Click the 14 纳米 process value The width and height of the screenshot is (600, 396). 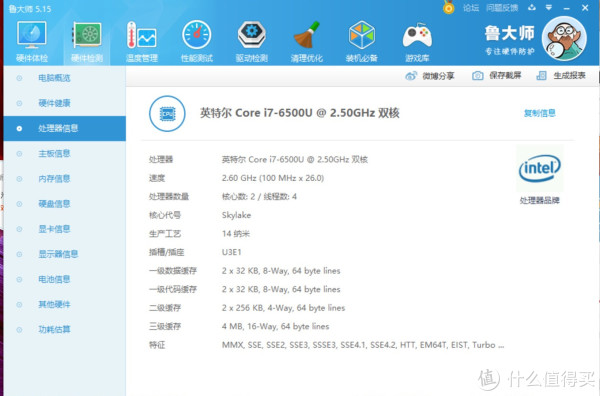pos(236,234)
